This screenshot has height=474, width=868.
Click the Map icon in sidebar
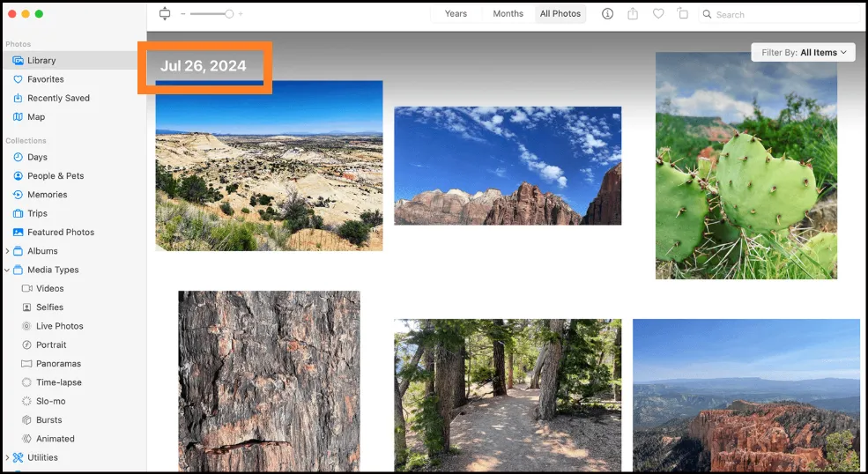tap(18, 117)
